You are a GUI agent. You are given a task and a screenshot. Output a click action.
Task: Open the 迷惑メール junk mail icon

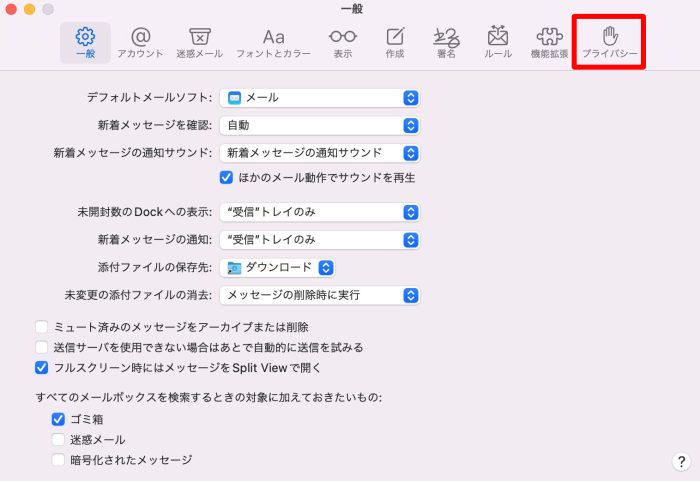pyautogui.click(x=200, y=40)
